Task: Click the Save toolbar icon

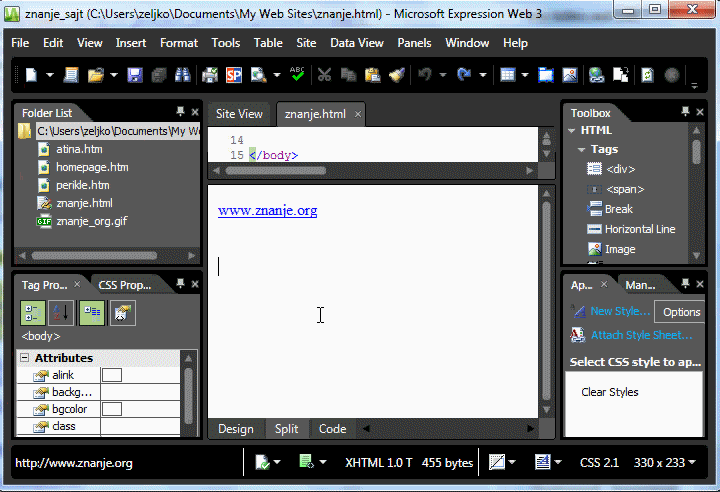Action: click(135, 75)
